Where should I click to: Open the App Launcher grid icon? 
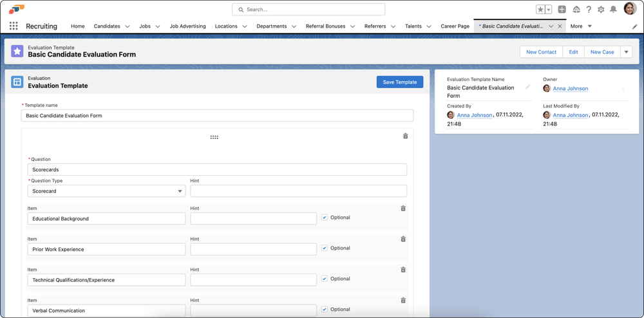click(x=14, y=26)
